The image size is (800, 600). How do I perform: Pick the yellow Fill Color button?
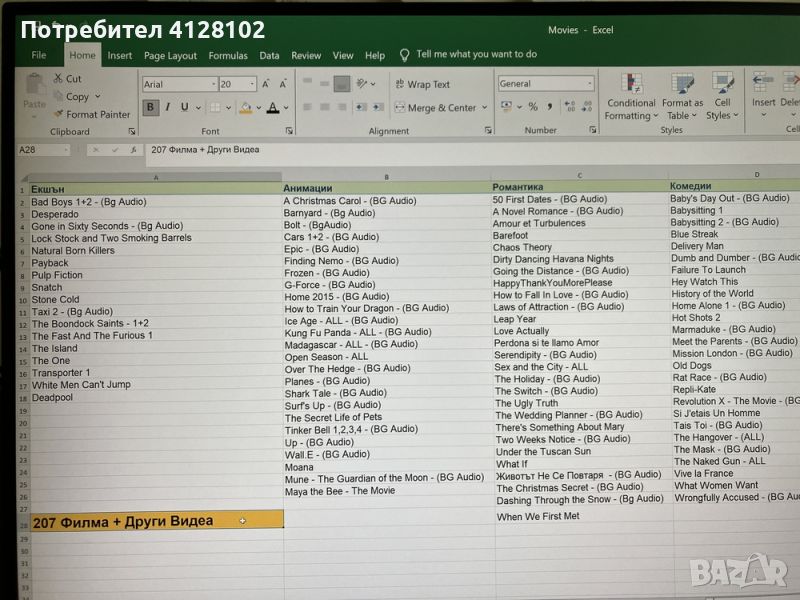(x=244, y=108)
